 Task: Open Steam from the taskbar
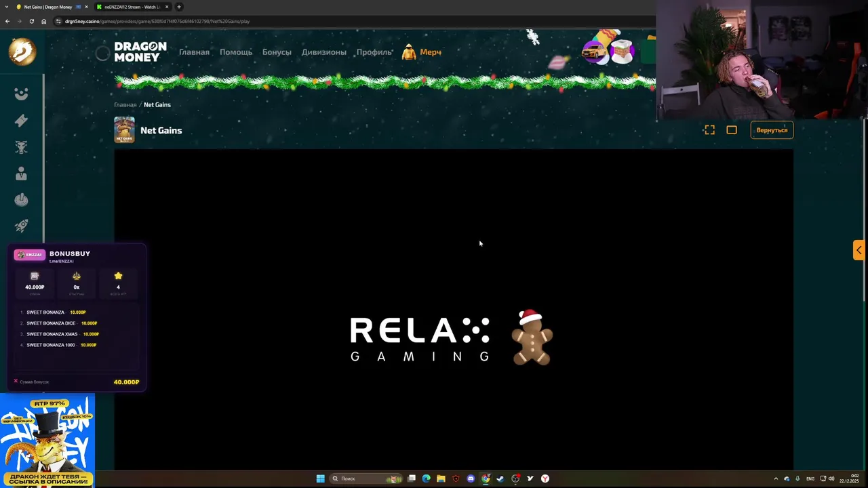500,479
